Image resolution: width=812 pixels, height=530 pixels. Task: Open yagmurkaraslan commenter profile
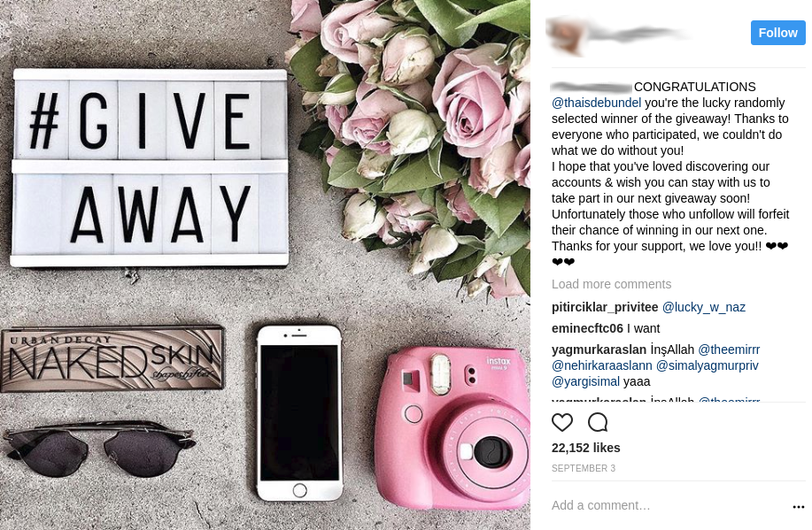[599, 349]
